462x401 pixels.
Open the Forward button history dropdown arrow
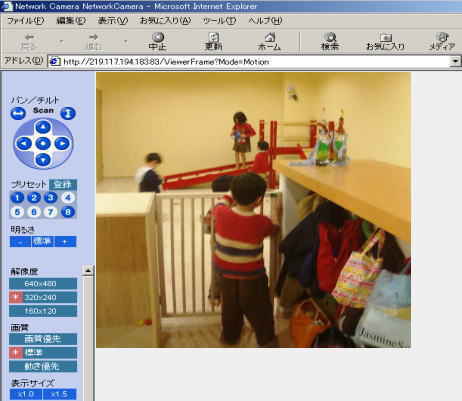click(x=126, y=42)
